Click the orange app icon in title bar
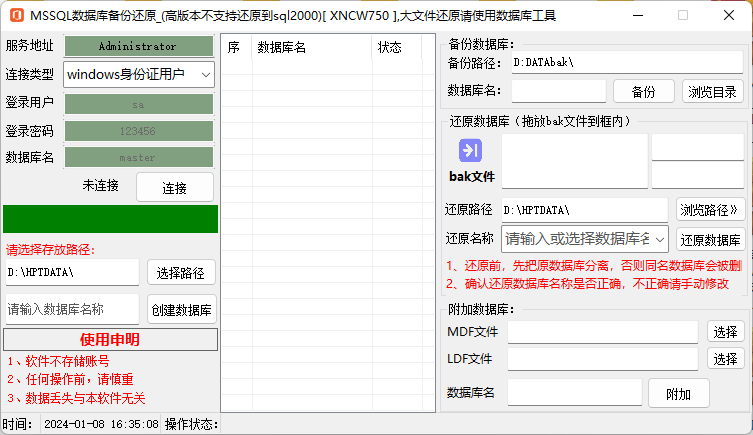Screen dimensions: 753x435 [x=17, y=15]
